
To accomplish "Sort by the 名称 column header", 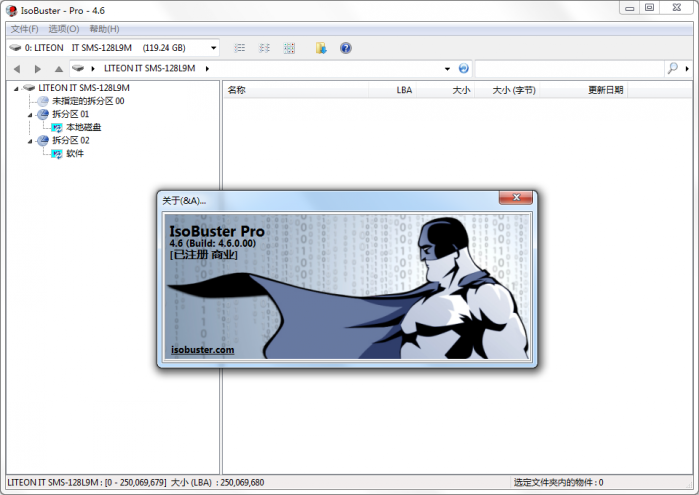I will pyautogui.click(x=296, y=90).
